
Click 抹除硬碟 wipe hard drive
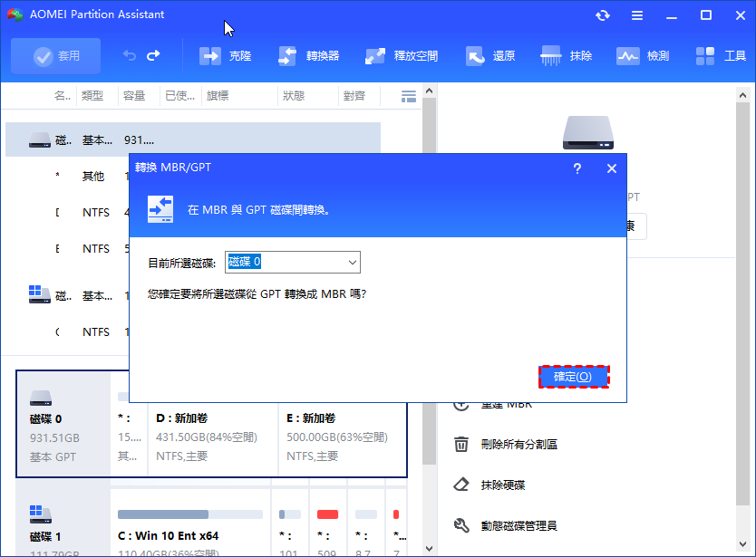[x=503, y=485]
